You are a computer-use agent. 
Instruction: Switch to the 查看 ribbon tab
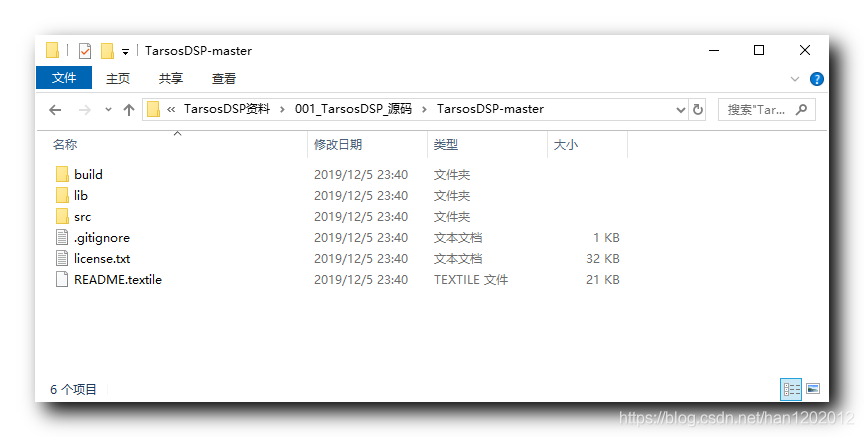coord(224,79)
